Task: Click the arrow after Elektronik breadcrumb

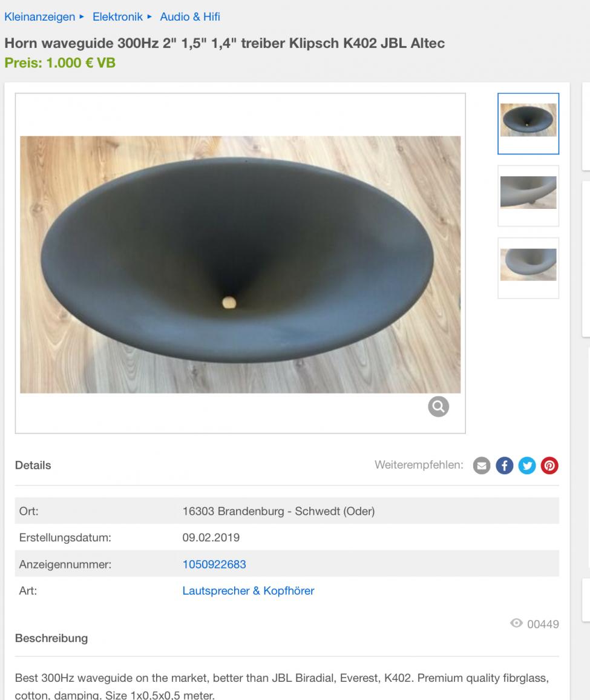Action: 149,17
